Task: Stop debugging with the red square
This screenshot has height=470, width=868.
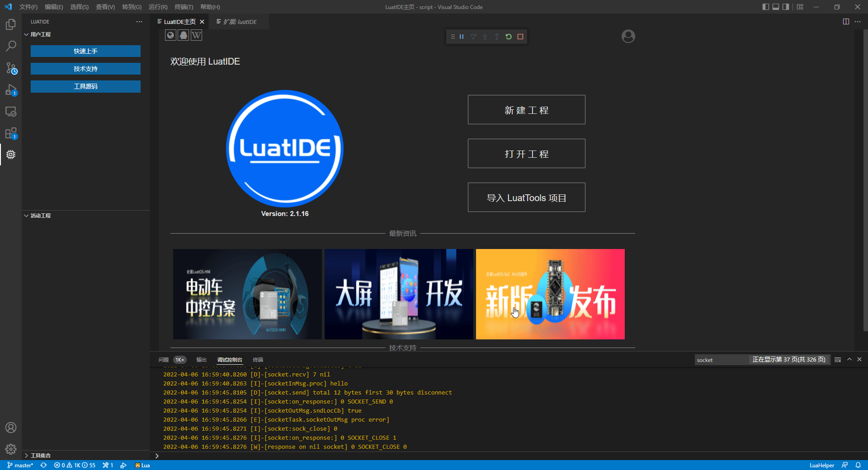Action: pos(520,37)
